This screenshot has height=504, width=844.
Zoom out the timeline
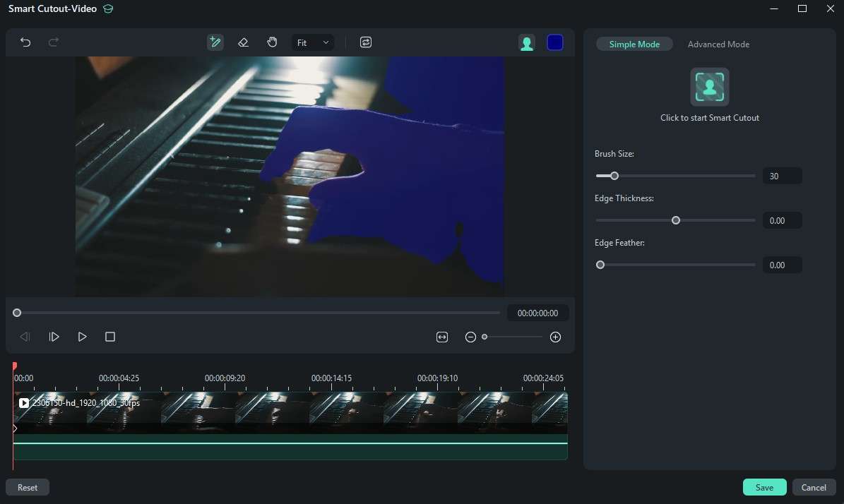470,337
